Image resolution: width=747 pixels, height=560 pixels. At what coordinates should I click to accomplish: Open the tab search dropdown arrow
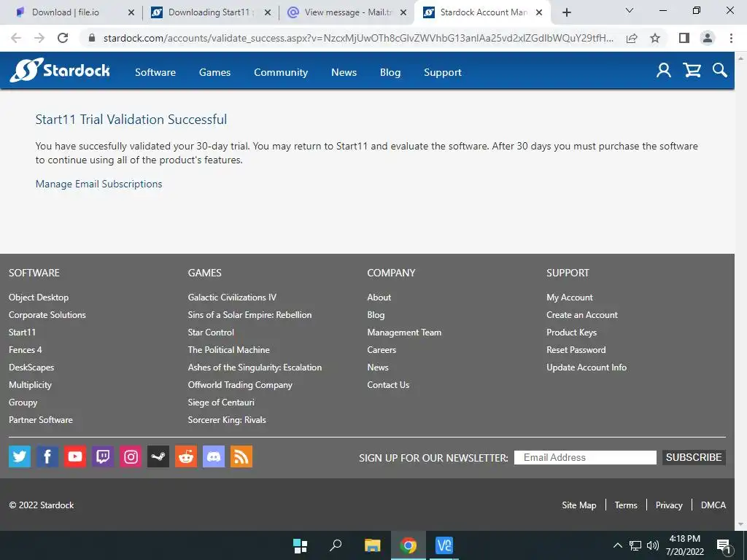click(x=630, y=10)
